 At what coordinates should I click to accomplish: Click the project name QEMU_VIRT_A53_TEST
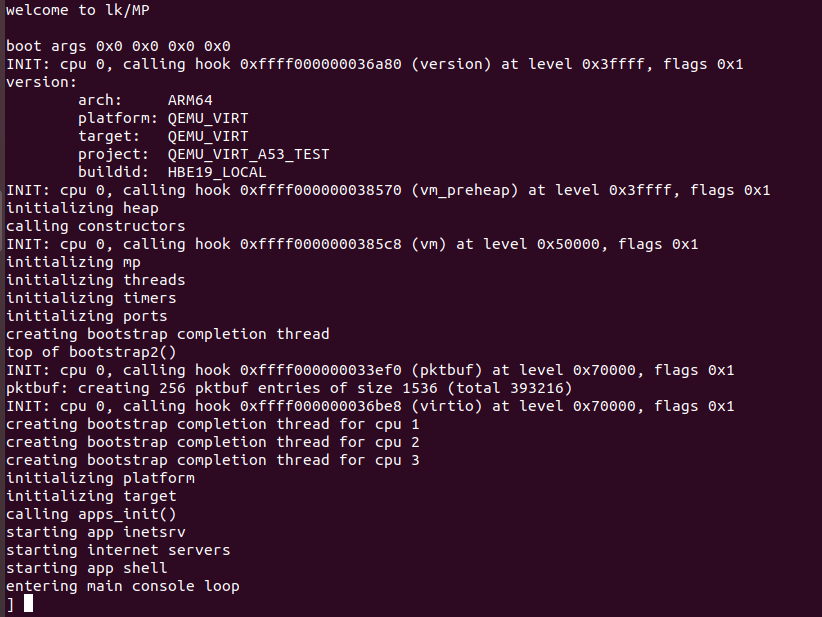tap(248, 154)
